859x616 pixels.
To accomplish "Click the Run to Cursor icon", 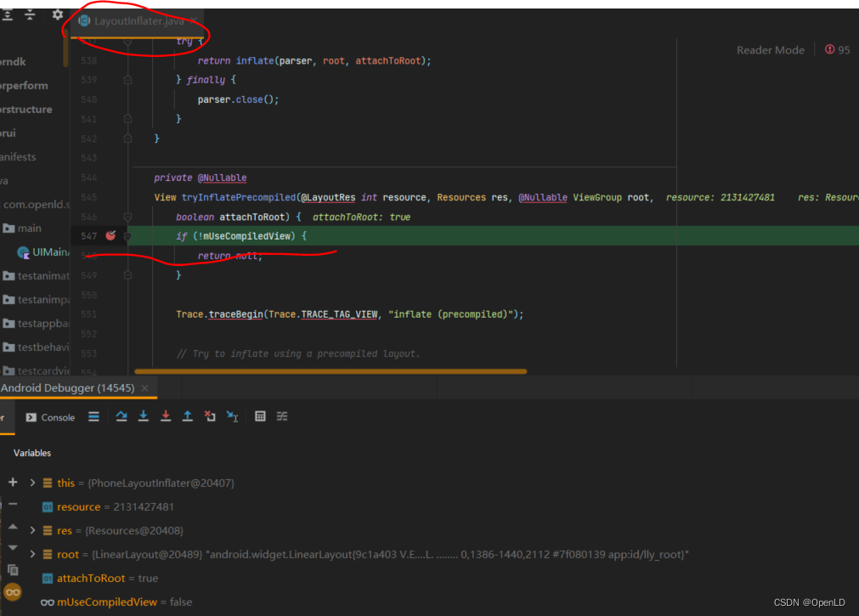I will point(232,416).
